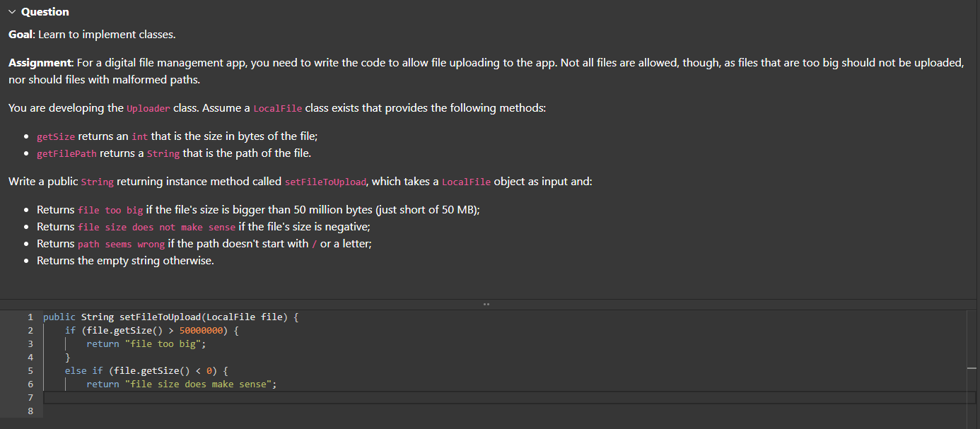This screenshot has width=980, height=429.
Task: Click the method signature on code line 1
Action: click(x=170, y=317)
